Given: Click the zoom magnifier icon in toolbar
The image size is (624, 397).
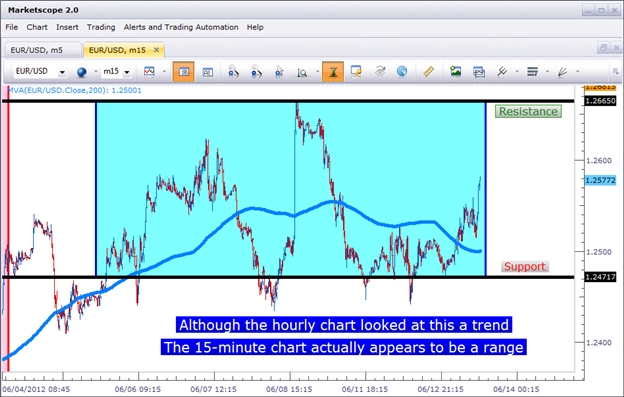Looking at the screenshot, I should (x=302, y=72).
